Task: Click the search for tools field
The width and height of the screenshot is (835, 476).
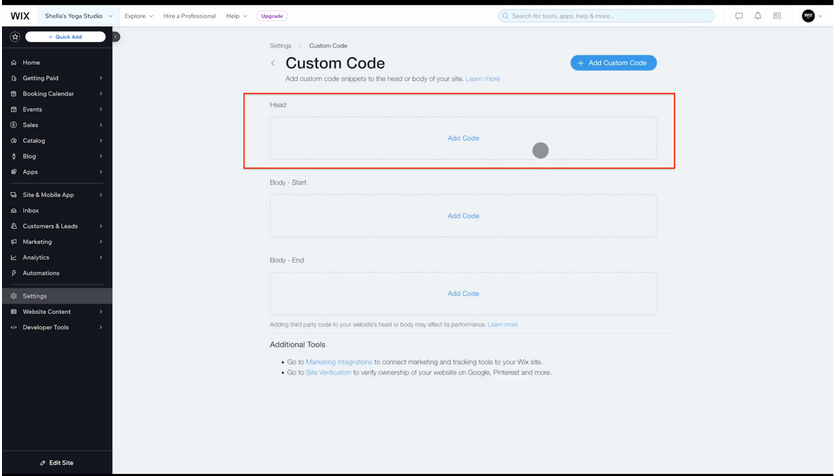Action: pyautogui.click(x=606, y=16)
